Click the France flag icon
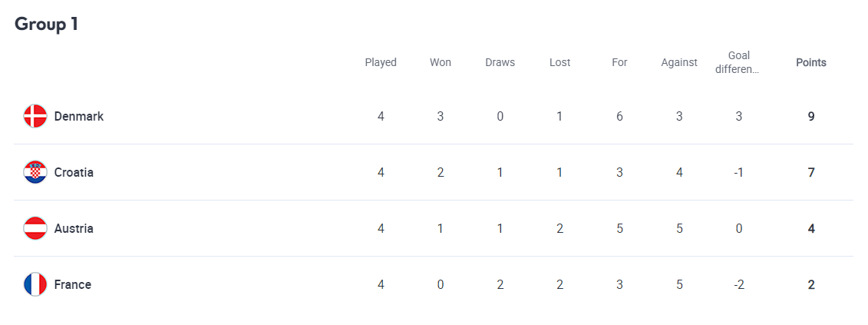This screenshot has height=325, width=868. [35, 285]
